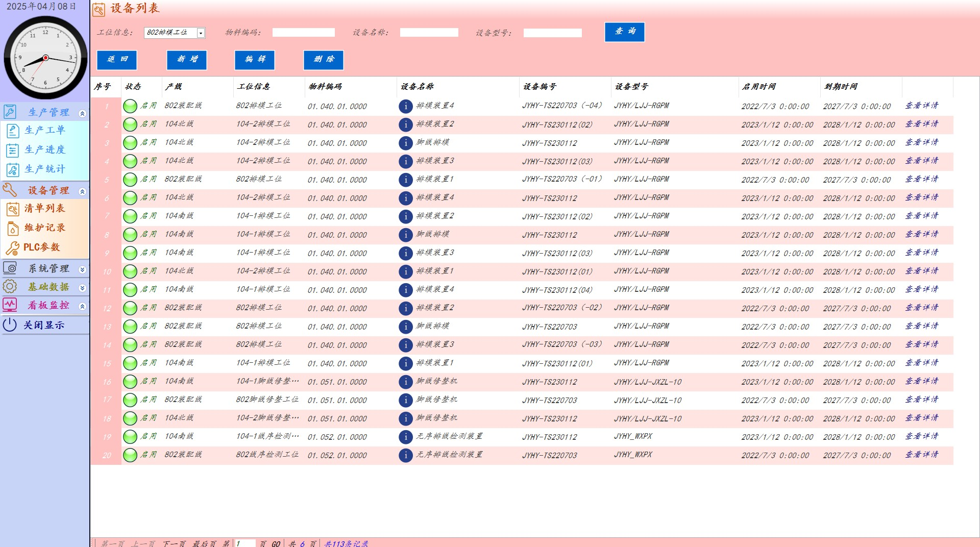The height and width of the screenshot is (547, 980).
Task: Click the info icon in row 1
Action: coord(405,106)
